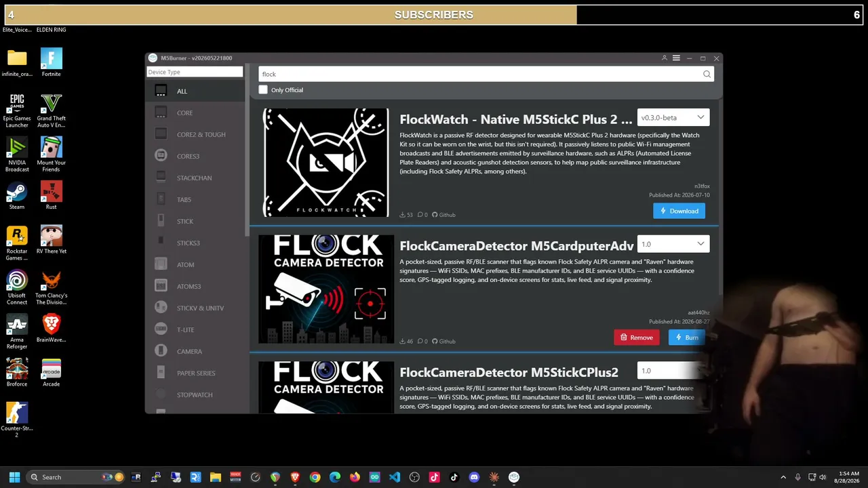
Task: Remove the FlockCameraDetector M5CardputerAdv firmware
Action: pyautogui.click(x=637, y=338)
